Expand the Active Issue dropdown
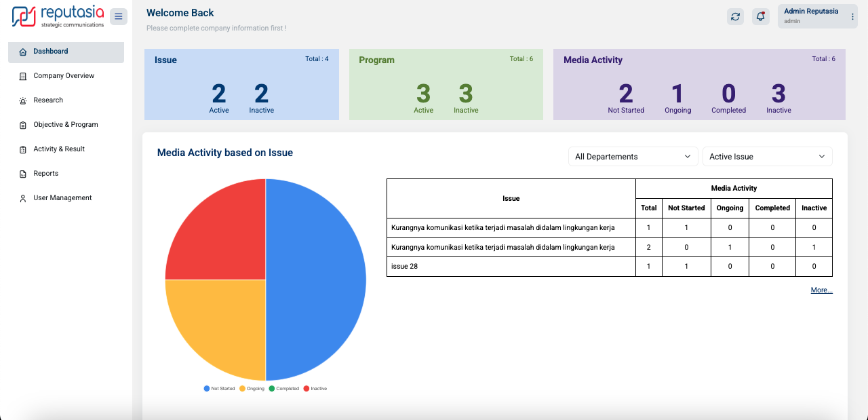This screenshot has height=420, width=868. tap(767, 157)
